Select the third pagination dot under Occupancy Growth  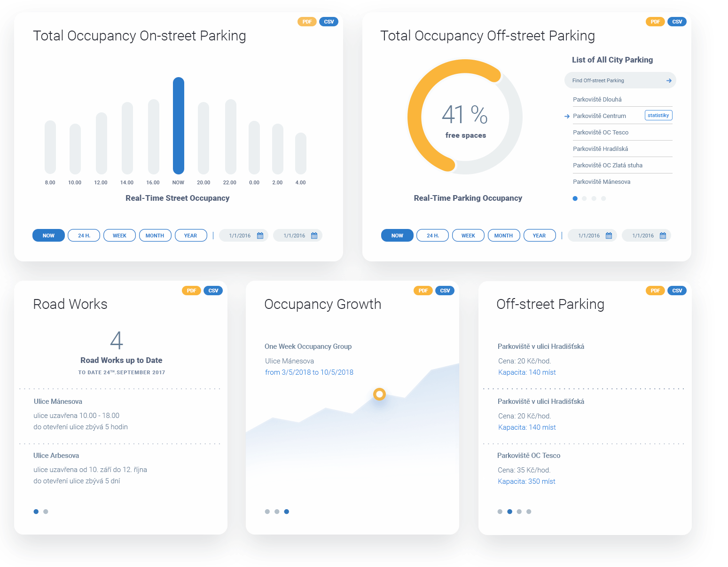[x=287, y=512]
